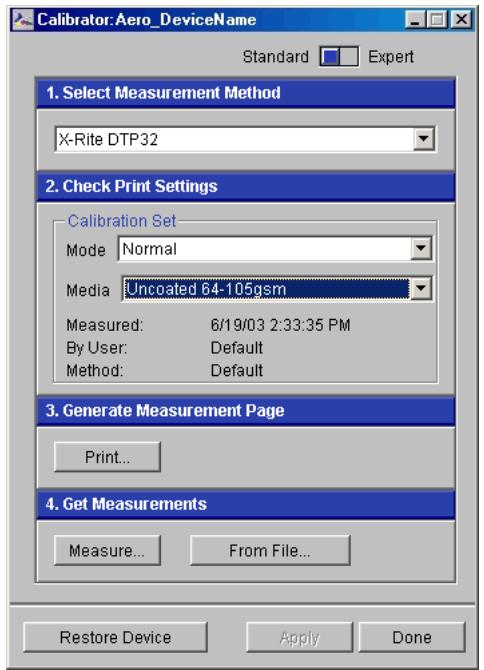Click the 4. Get Measurements header
484x670 pixels.
tap(246, 504)
